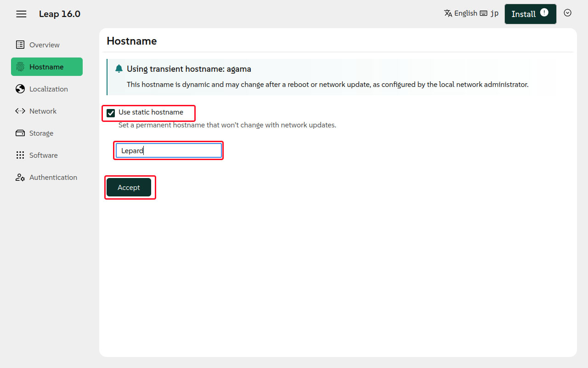Viewport: 588px width, 368px height.
Task: Change the English language setting
Action: (x=461, y=13)
